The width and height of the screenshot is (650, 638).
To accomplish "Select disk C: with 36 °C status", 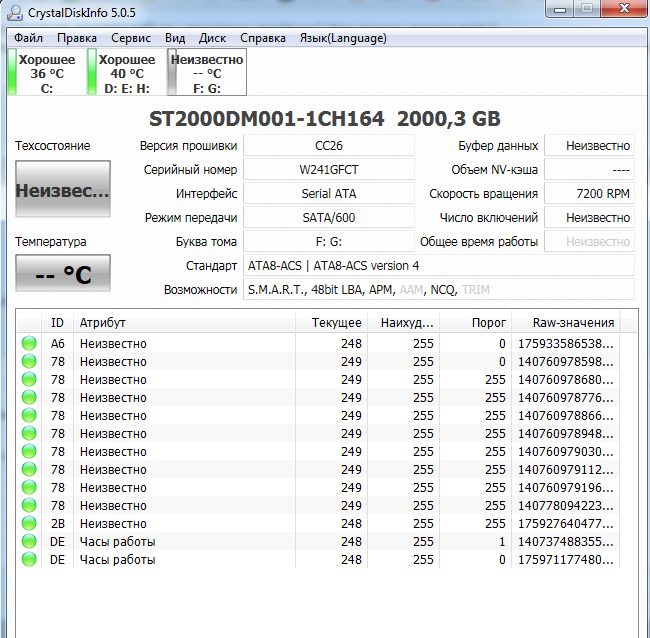I will 43,72.
